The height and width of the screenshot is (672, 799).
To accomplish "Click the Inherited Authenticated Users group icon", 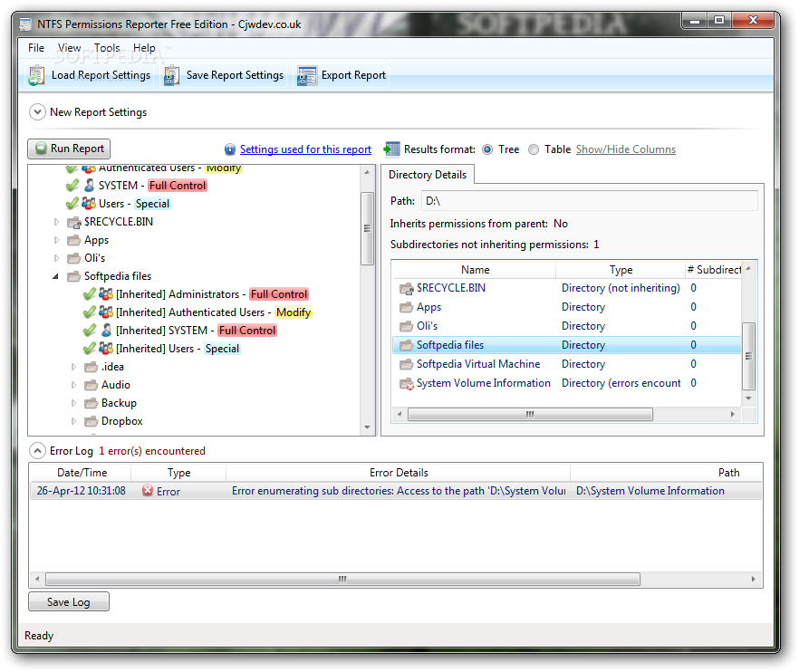I will (x=106, y=312).
